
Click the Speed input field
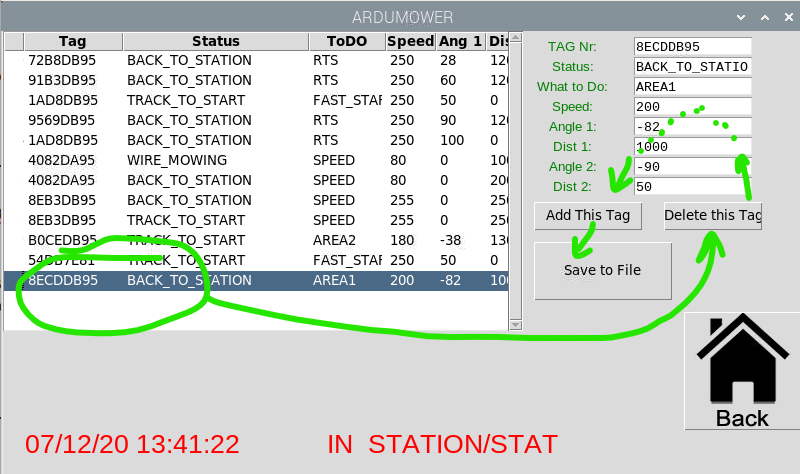pyautogui.click(x=692, y=106)
